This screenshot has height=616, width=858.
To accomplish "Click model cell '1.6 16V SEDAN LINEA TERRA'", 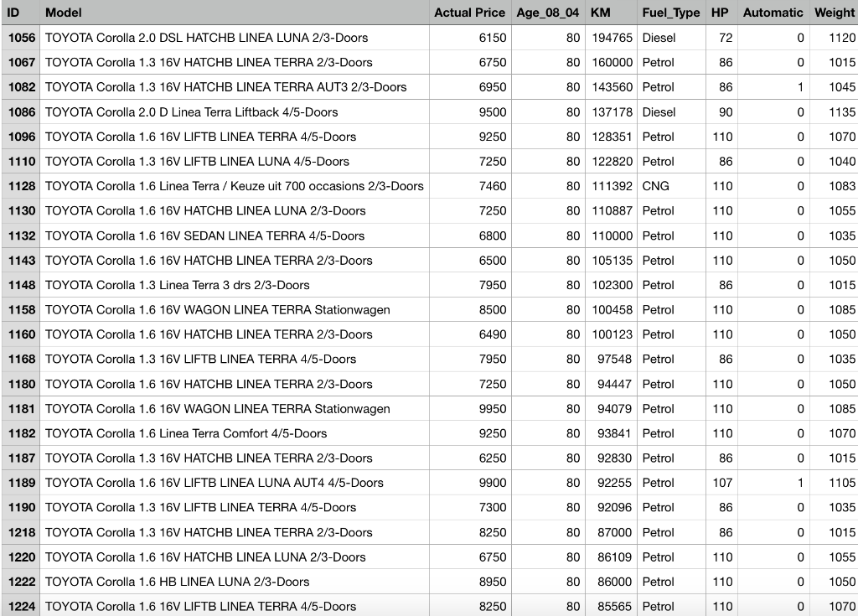I will click(x=235, y=236).
